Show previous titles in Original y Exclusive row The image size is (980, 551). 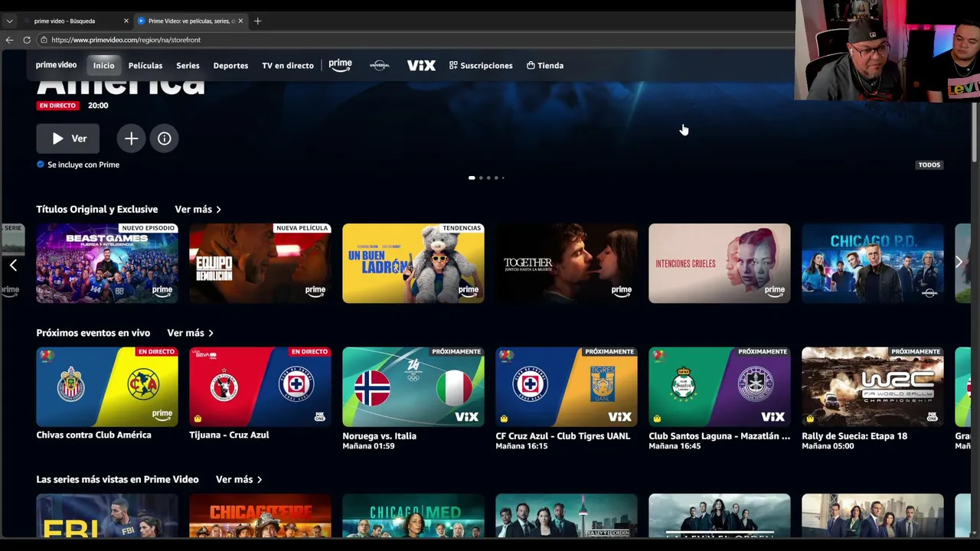(13, 265)
